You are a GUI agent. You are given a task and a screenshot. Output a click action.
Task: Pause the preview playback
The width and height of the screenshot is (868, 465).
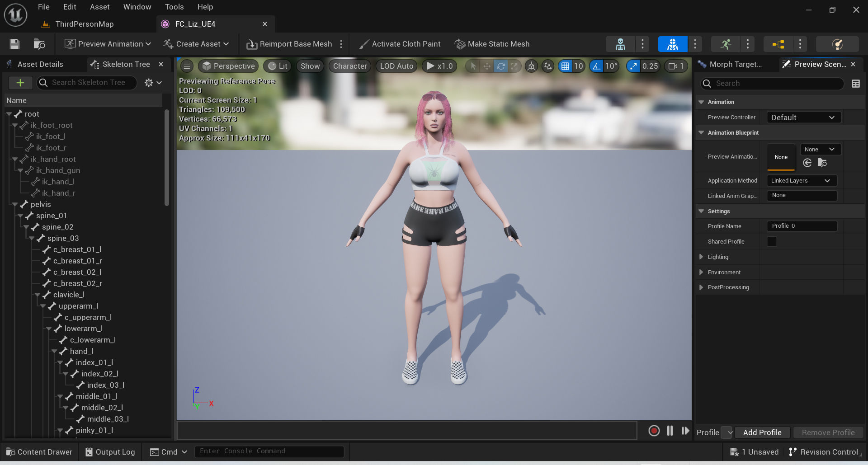pyautogui.click(x=670, y=431)
